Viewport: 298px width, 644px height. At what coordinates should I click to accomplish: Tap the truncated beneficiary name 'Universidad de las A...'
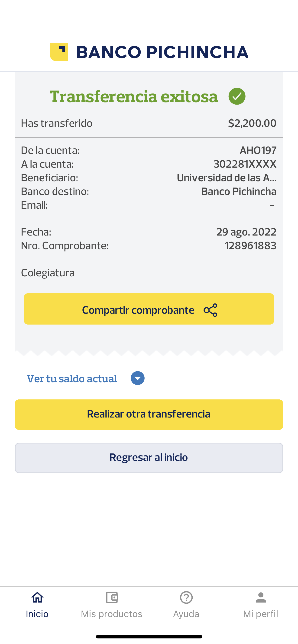[x=227, y=178]
